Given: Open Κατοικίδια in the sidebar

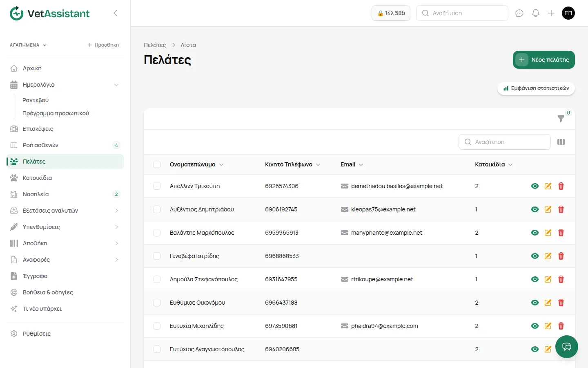Looking at the screenshot, I should click(65, 178).
